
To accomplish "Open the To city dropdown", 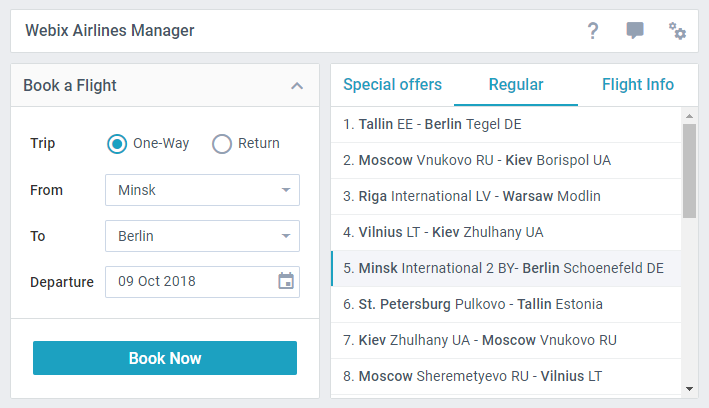I will [202, 236].
